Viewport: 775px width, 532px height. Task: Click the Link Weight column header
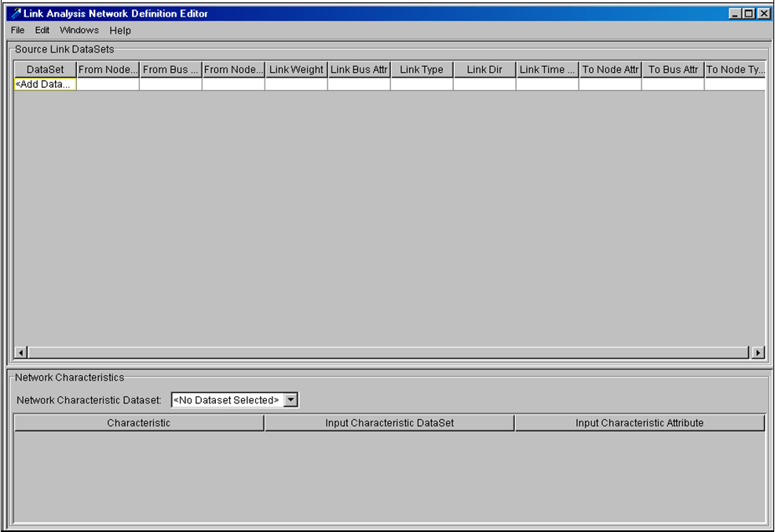[296, 69]
